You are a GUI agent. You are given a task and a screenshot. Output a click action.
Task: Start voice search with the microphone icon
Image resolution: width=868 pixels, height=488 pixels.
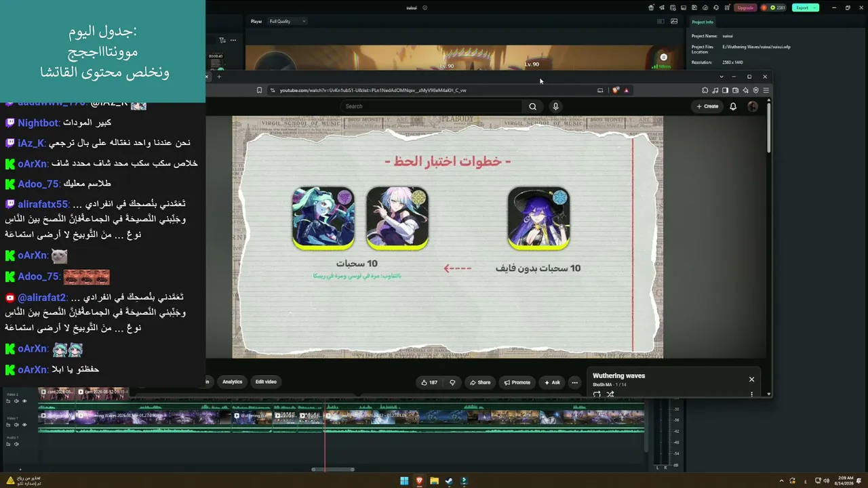[555, 106]
